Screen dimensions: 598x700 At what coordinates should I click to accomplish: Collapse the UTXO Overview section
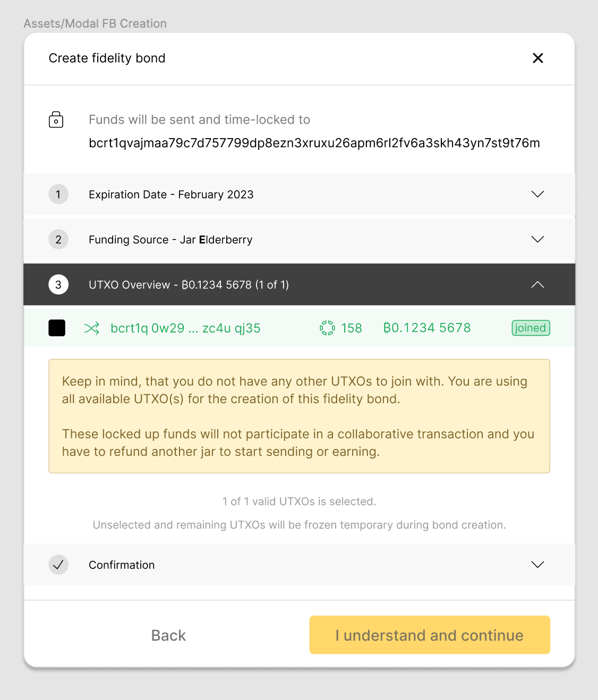click(x=537, y=284)
